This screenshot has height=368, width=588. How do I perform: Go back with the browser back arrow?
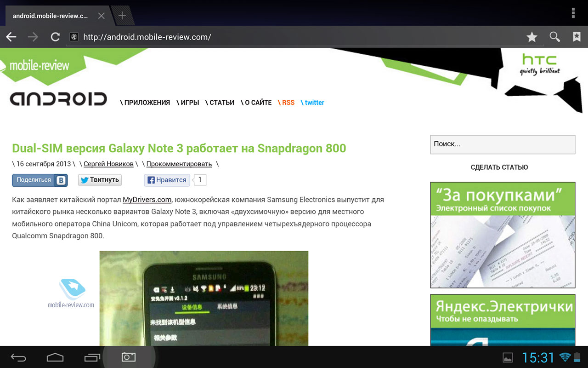pos(11,37)
